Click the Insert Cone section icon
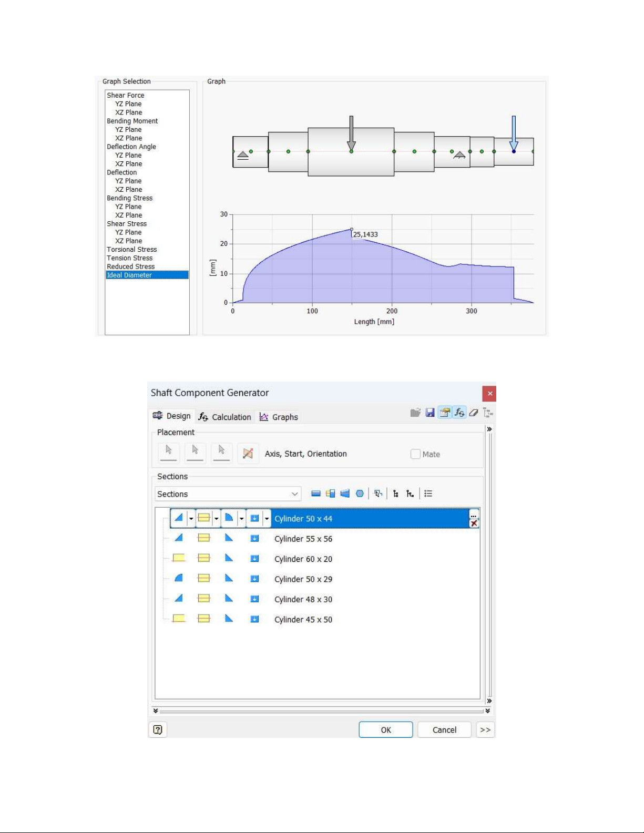Screen dimensions: 644x833 345,493
